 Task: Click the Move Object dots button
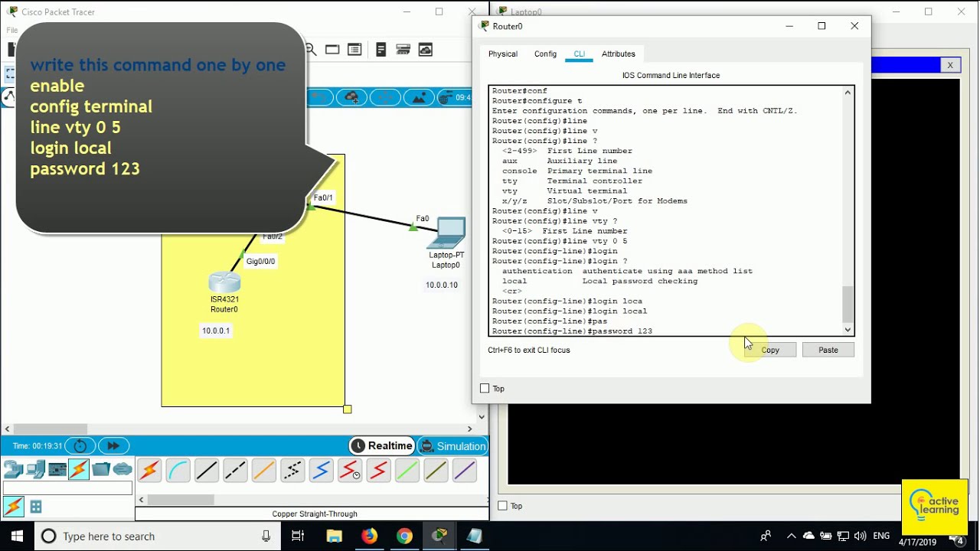386,97
